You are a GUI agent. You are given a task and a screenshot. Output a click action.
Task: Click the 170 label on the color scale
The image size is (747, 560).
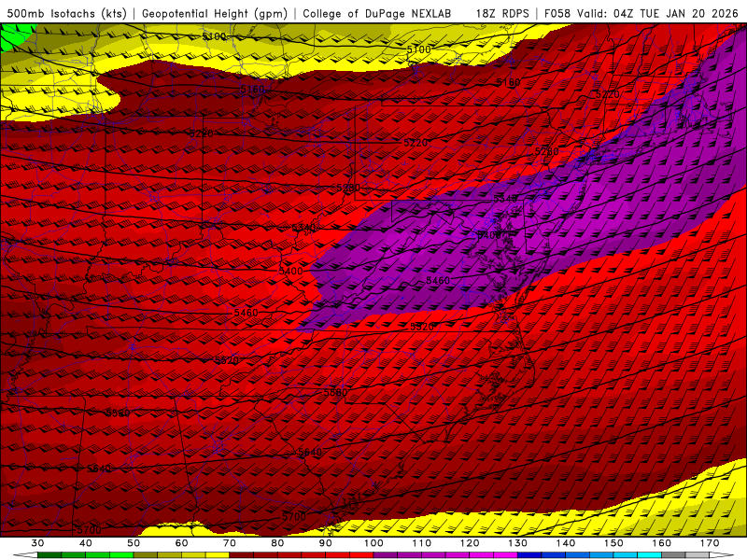point(710,543)
